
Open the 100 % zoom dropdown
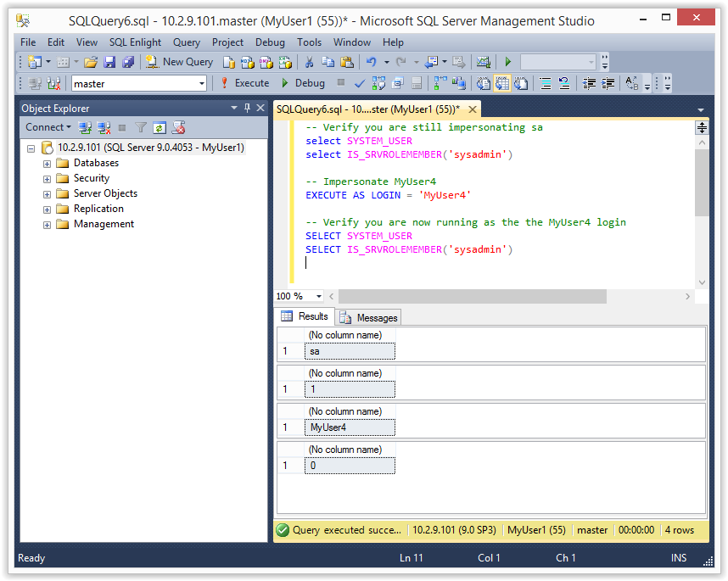(x=319, y=296)
